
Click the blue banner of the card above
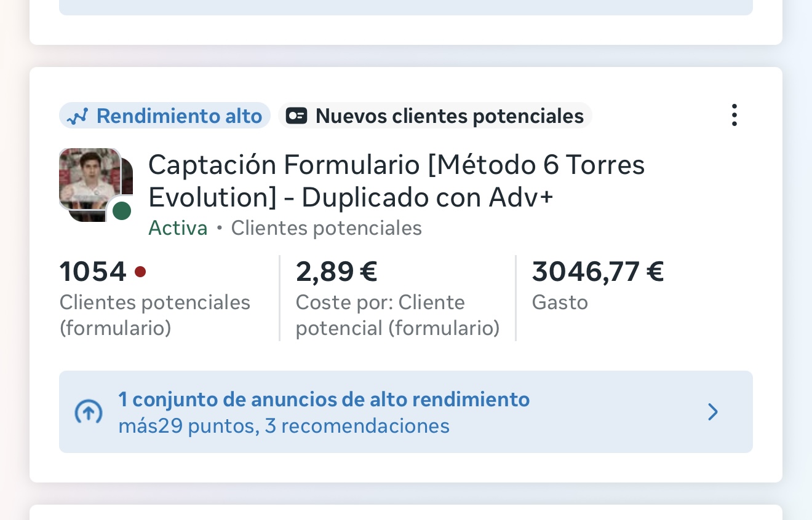[406, 7]
